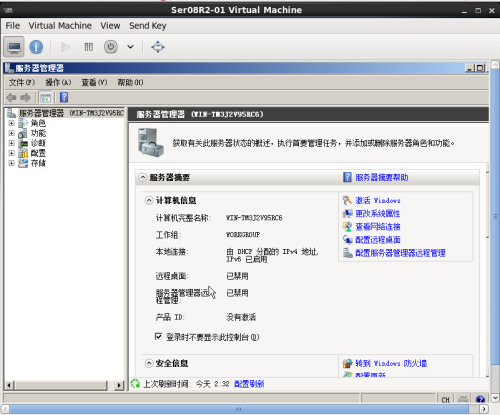Click the 转到 Windows 防火墙 link
The width and height of the screenshot is (500, 415).
391,363
